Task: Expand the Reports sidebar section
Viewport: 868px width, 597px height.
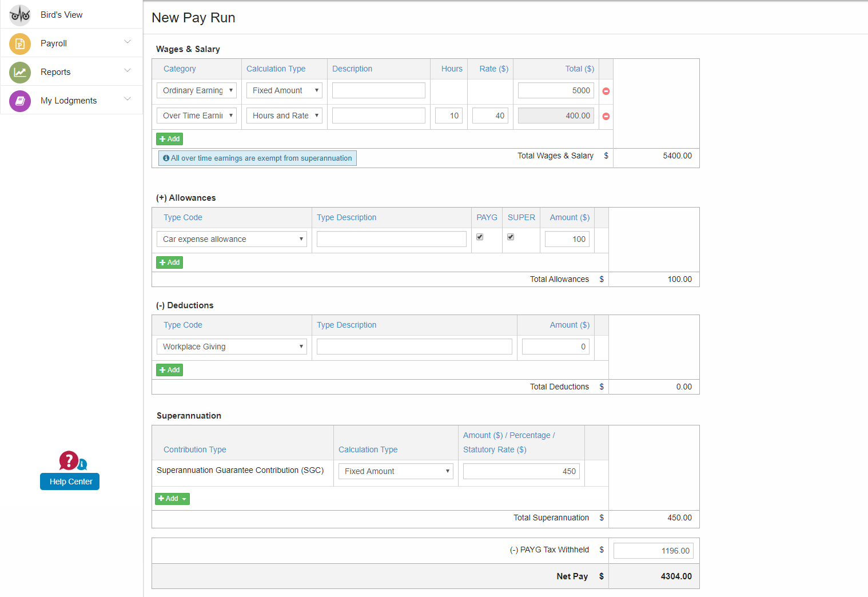Action: [127, 71]
